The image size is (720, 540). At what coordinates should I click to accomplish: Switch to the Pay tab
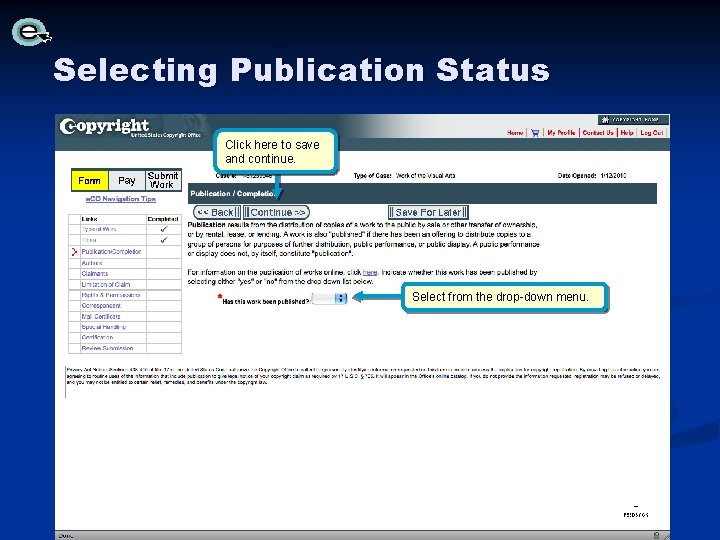coord(127,180)
